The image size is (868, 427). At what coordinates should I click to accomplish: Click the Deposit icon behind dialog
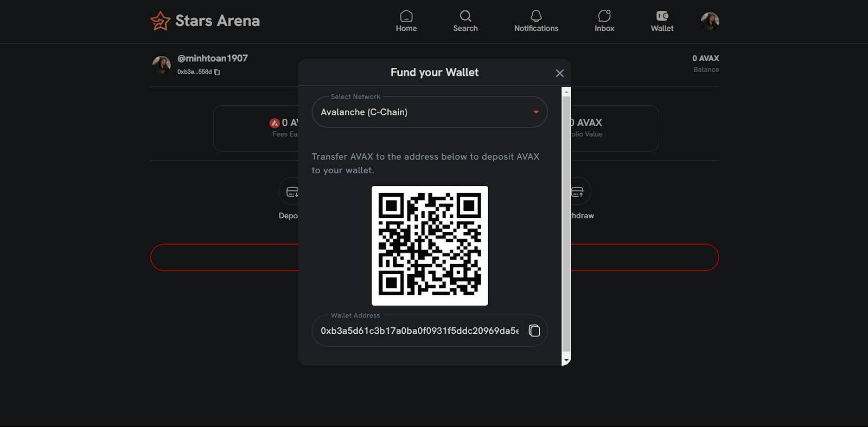pos(289,192)
